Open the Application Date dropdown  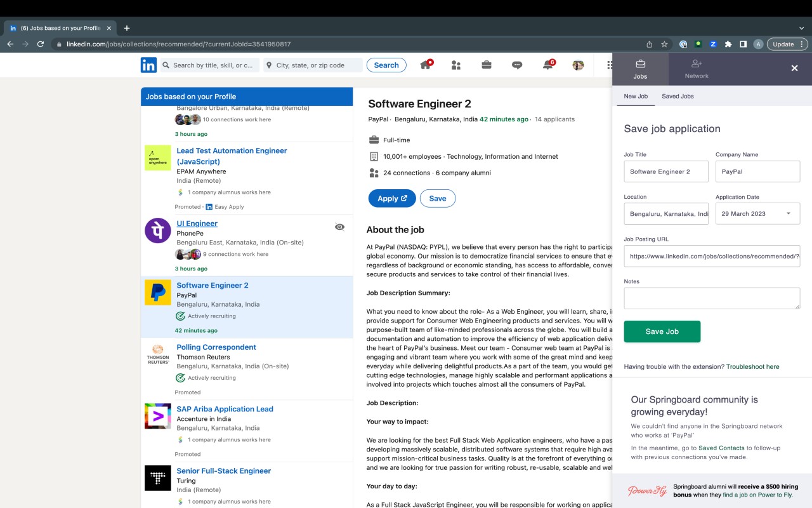pyautogui.click(x=757, y=214)
